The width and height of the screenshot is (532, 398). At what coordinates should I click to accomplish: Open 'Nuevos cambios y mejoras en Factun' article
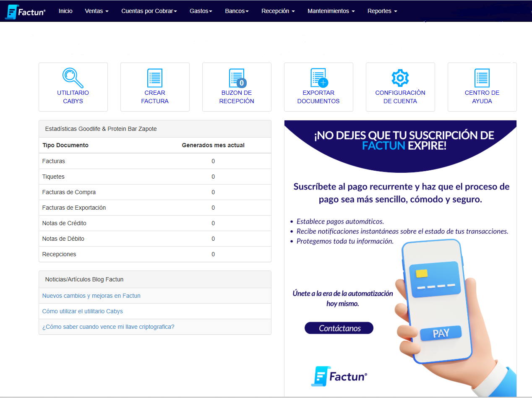tap(91, 296)
